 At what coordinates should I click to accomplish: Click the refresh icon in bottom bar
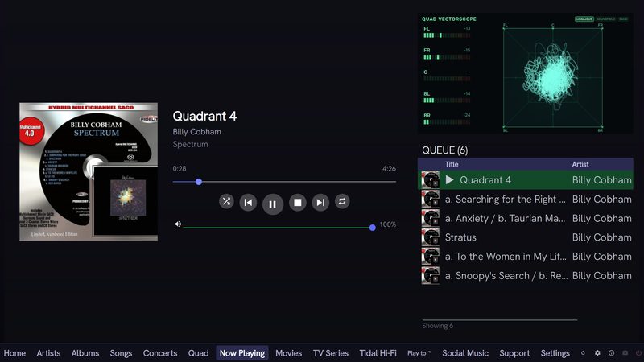coord(583,353)
